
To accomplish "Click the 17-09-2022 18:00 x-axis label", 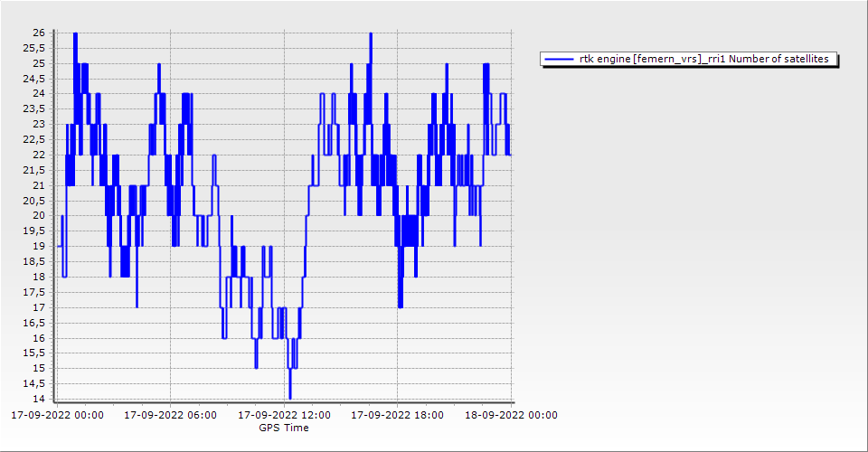I will coord(397,416).
